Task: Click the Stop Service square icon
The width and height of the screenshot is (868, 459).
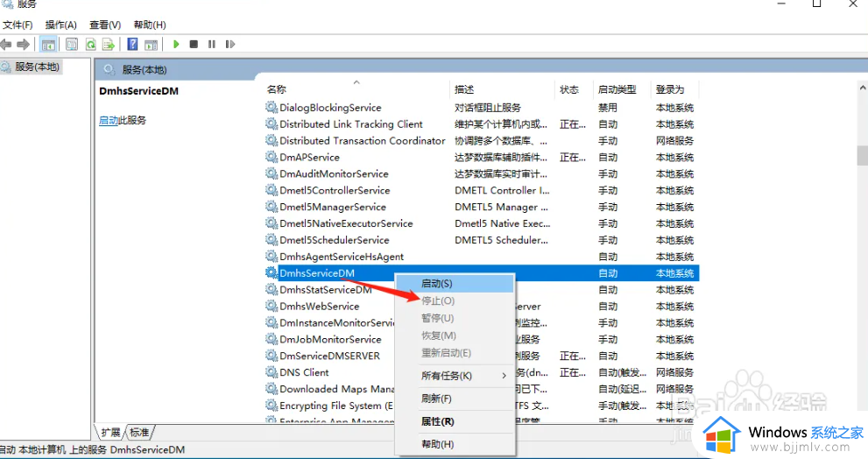Action: (194, 45)
